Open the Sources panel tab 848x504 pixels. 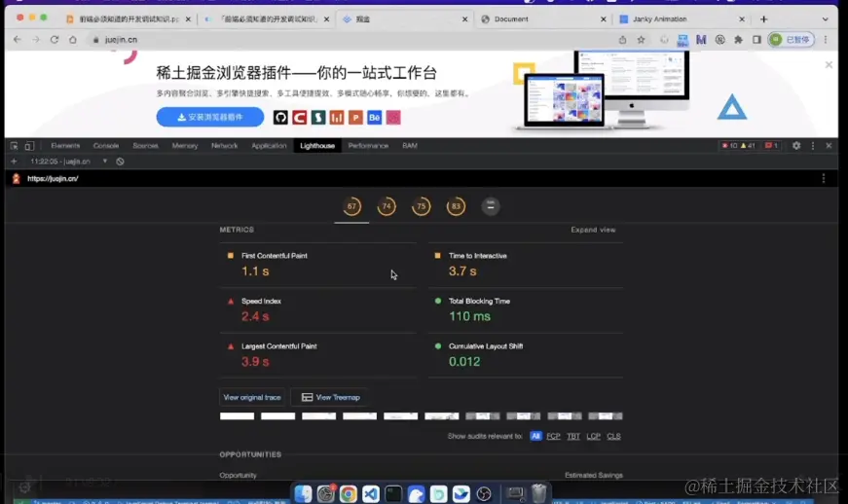pos(145,146)
